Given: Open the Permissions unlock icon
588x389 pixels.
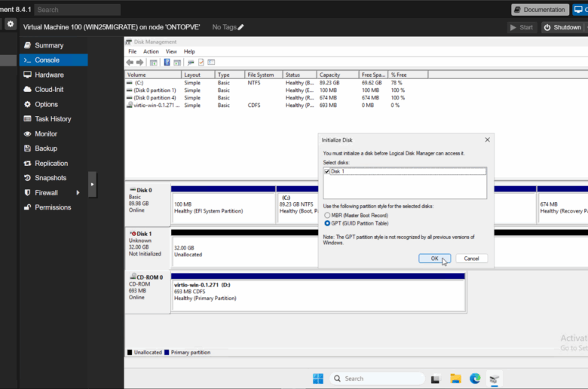Looking at the screenshot, I should coord(27,207).
